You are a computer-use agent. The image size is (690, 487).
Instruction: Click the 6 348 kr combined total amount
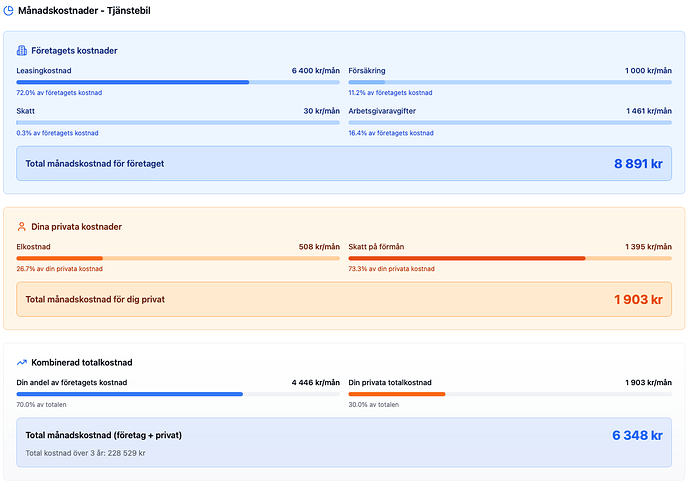point(636,435)
